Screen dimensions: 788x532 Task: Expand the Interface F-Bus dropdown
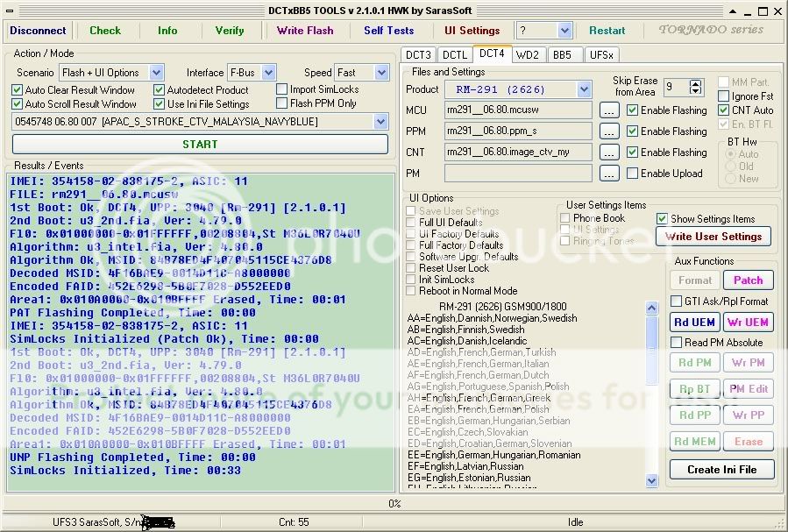coord(269,73)
